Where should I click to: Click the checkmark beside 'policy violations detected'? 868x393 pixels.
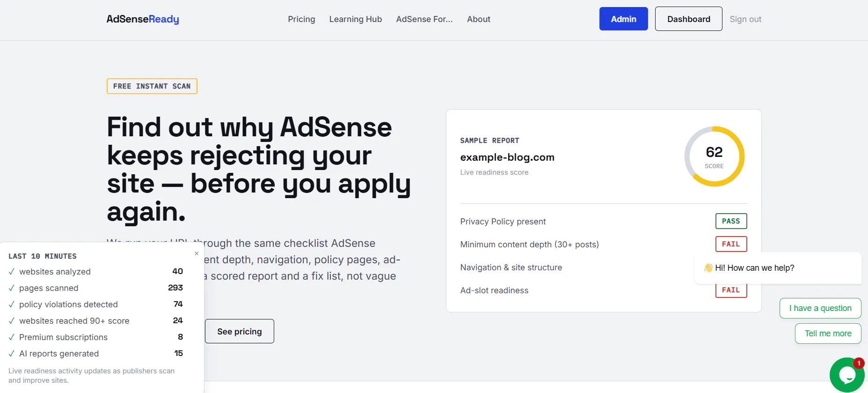(12, 304)
